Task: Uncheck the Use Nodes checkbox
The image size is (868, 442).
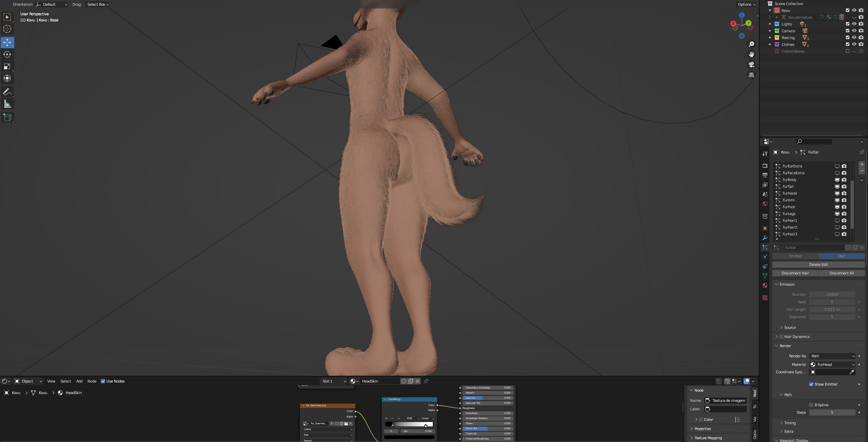Action: (x=103, y=381)
